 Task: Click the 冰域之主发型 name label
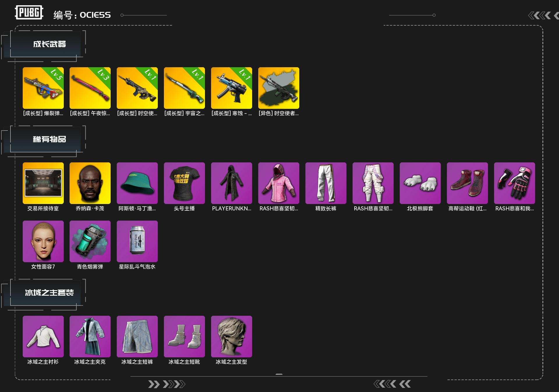[231, 362]
